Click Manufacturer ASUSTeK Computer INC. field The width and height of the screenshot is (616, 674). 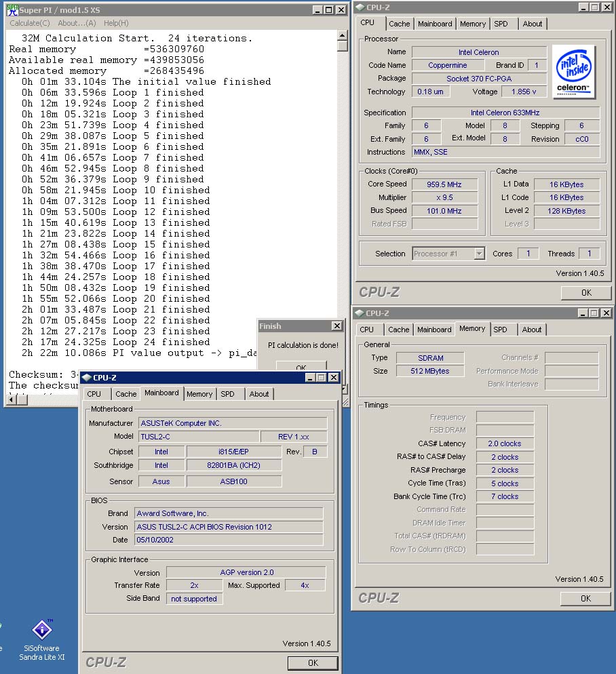233,423
